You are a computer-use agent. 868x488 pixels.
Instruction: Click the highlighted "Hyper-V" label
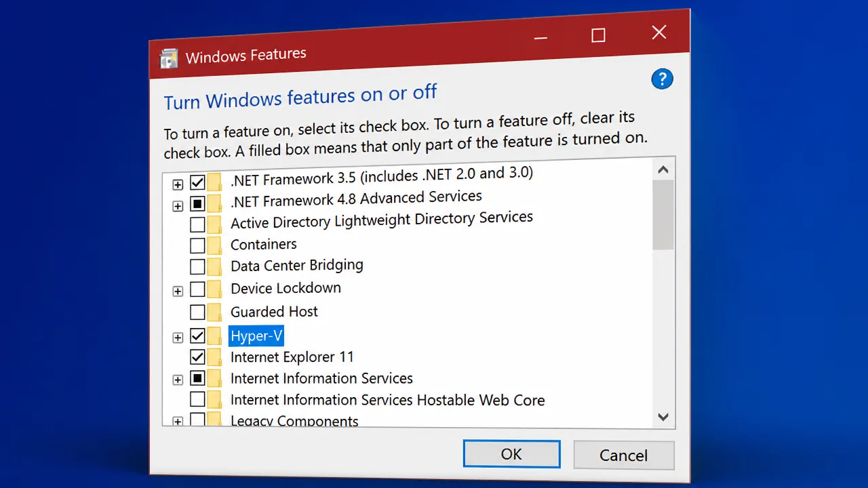click(256, 335)
